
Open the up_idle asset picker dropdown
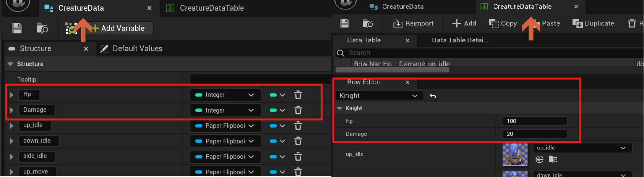[x=582, y=148]
